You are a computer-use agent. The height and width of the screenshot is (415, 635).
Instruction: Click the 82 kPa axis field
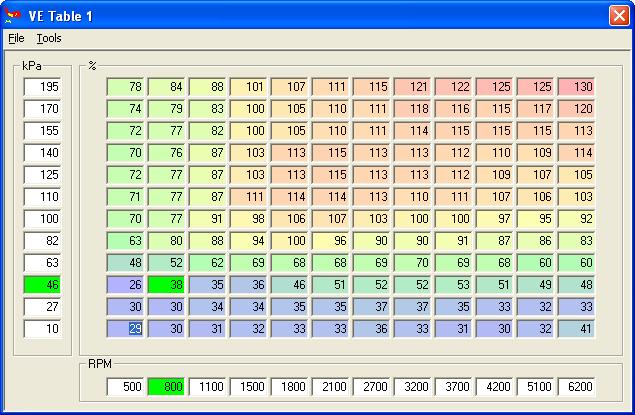(43, 241)
